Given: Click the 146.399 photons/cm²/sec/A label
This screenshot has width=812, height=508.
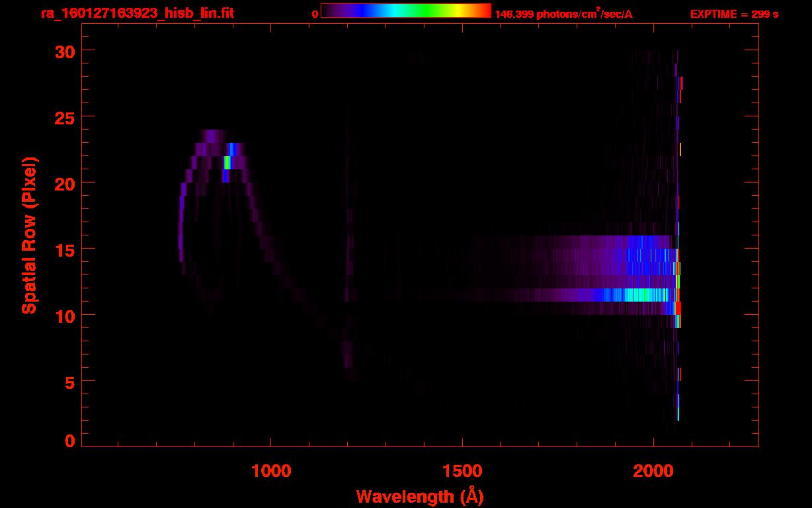Looking at the screenshot, I should (563, 13).
